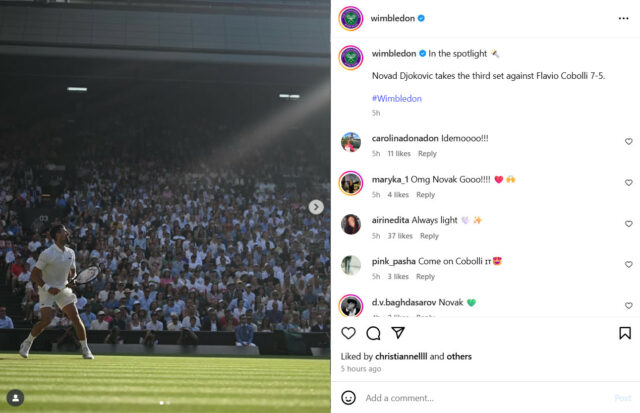Open comments via speech bubble icon
This screenshot has height=413, width=640.
point(373,333)
